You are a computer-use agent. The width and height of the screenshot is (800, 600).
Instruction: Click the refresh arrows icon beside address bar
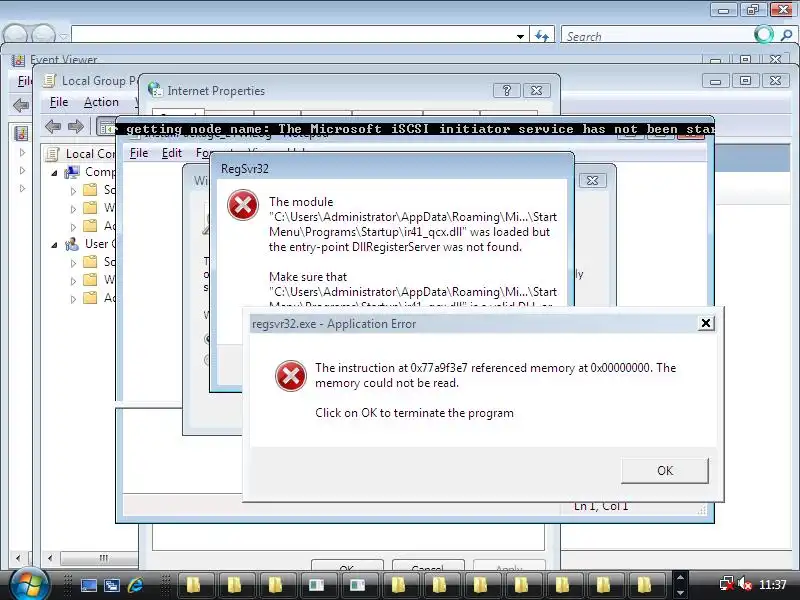point(542,36)
